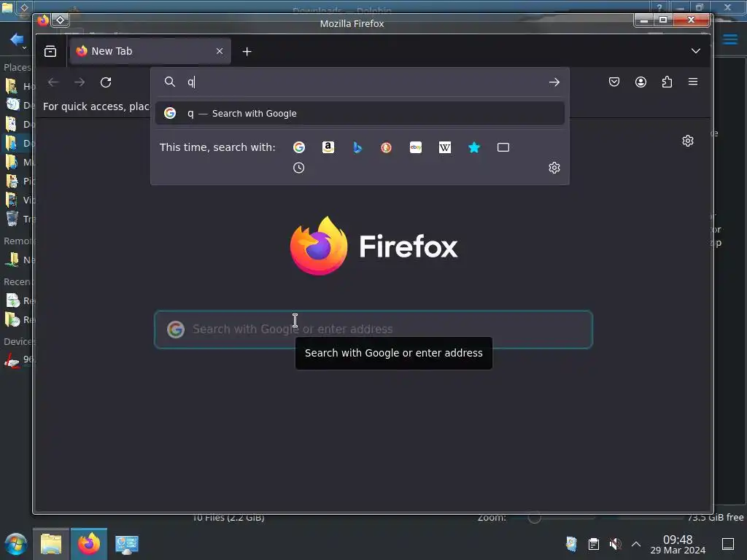Search with Google one-off icon
Viewport: 747px width, 560px height.
pyautogui.click(x=298, y=147)
